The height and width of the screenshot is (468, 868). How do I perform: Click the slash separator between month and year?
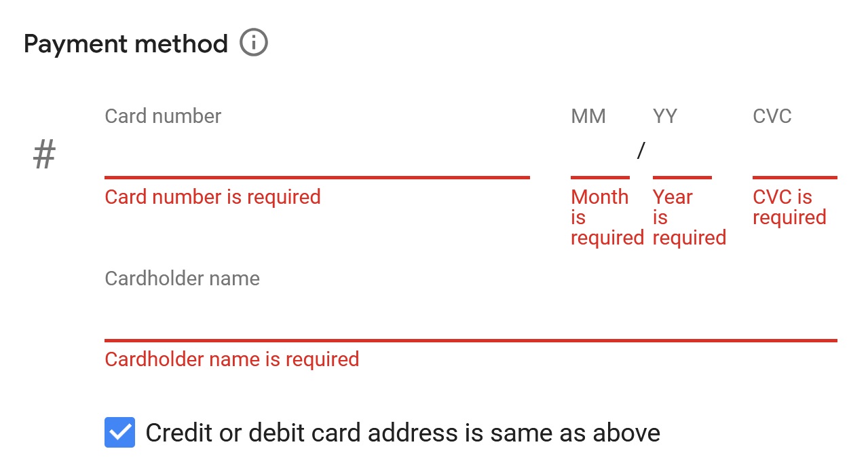[641, 151]
